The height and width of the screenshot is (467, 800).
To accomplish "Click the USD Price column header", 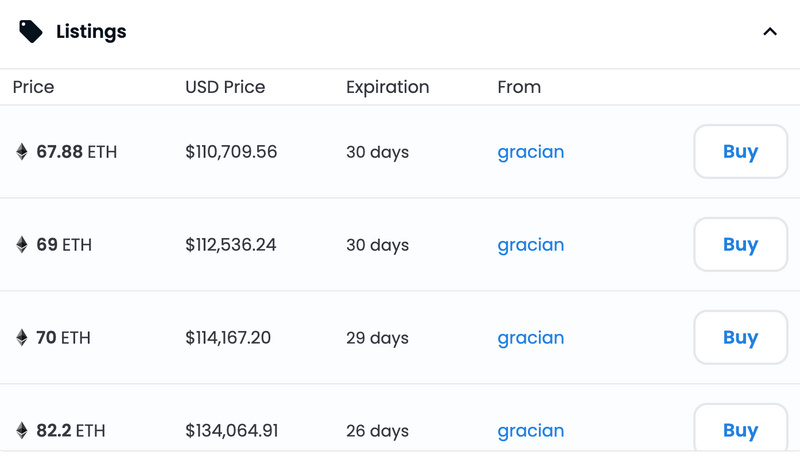I will click(x=225, y=87).
